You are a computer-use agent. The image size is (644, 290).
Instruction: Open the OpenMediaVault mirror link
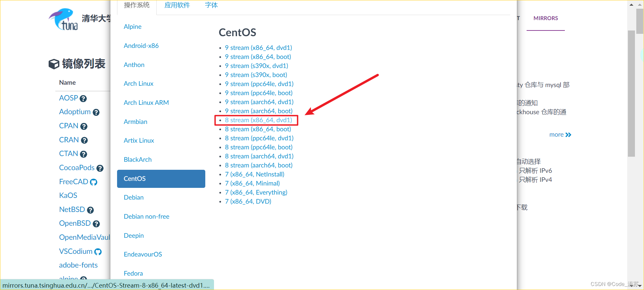pyautogui.click(x=85, y=237)
